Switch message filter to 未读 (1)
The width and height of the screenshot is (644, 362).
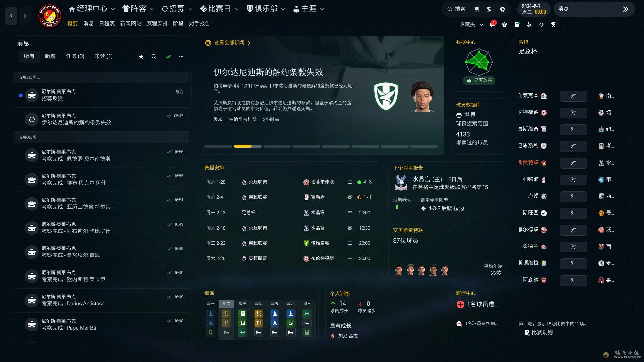103,56
